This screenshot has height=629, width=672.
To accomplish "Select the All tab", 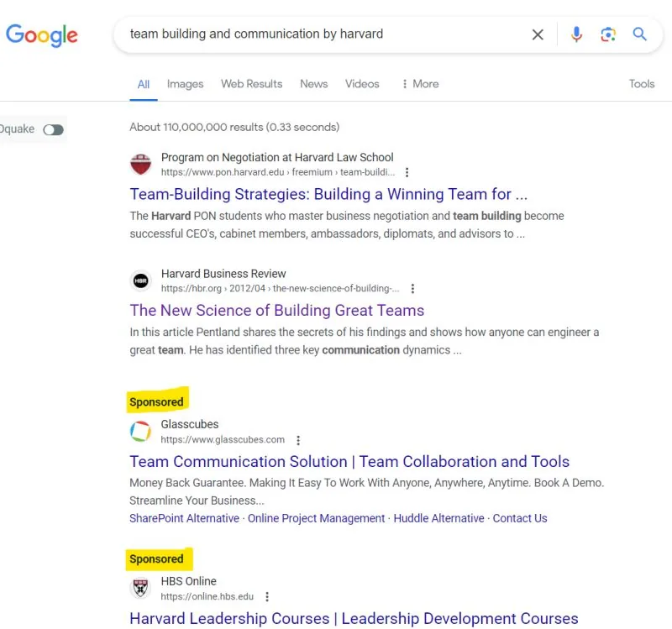I will (144, 84).
